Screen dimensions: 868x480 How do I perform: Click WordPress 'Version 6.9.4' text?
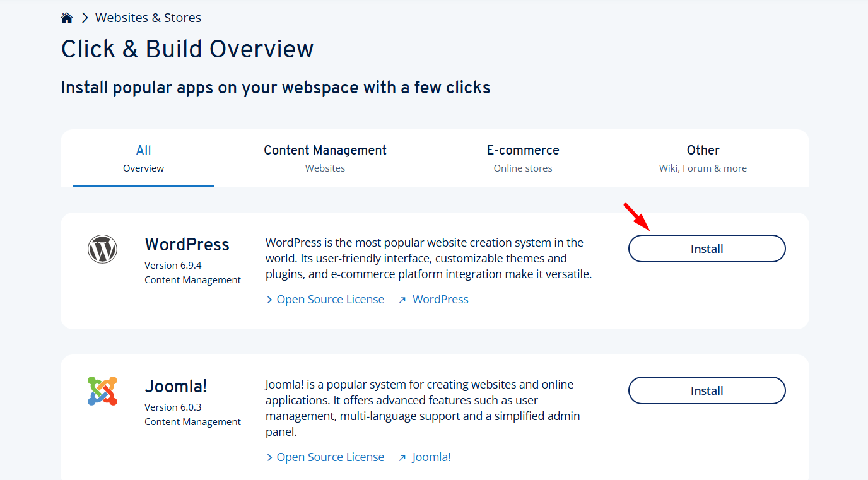pos(173,265)
